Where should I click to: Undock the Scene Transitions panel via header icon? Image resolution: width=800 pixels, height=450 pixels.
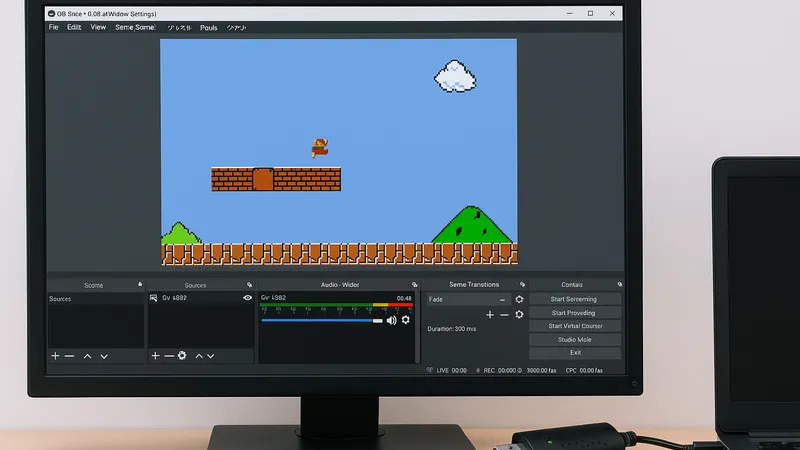[x=522, y=284]
